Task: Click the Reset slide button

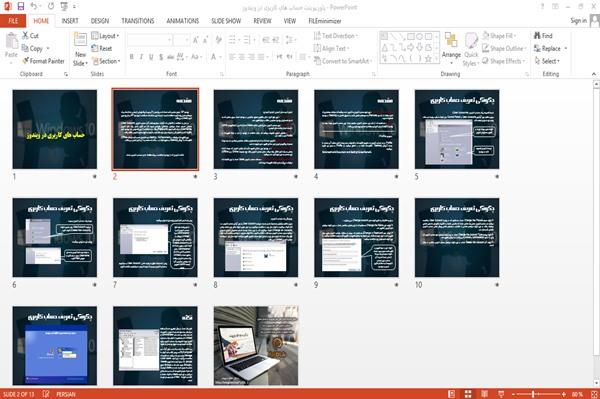Action: 102,48
